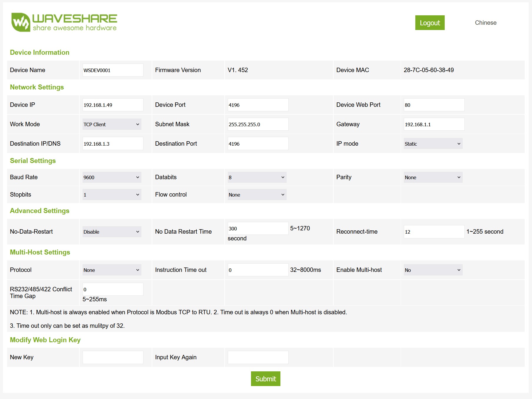Screen dimensions: 532x399
Task: Open the Baud Rate dropdown
Action: click(112, 177)
